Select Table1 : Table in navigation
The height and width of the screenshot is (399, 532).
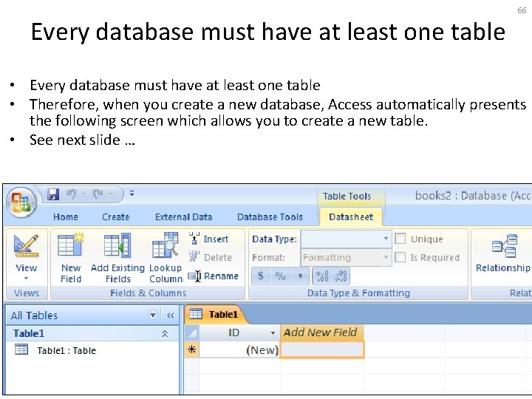click(66, 350)
